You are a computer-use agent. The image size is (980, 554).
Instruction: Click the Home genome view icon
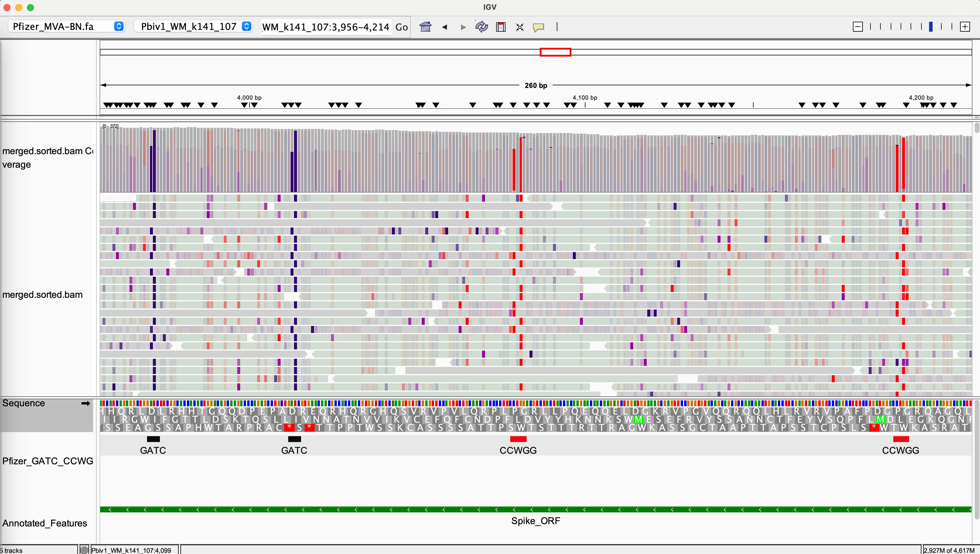425,27
